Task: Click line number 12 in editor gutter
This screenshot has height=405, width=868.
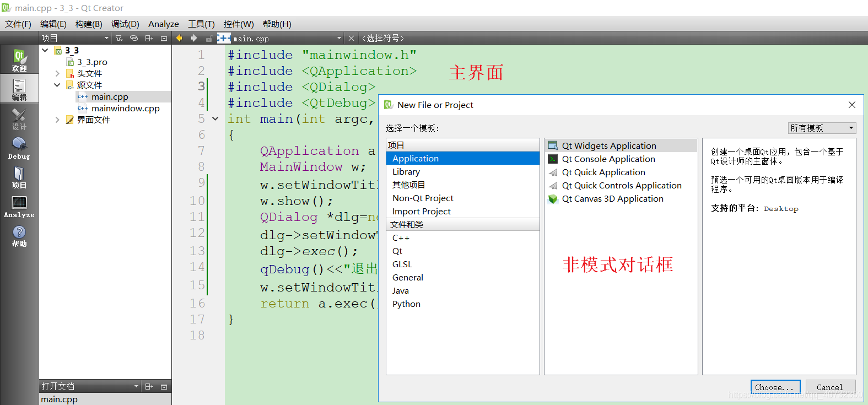Action: pos(197,233)
